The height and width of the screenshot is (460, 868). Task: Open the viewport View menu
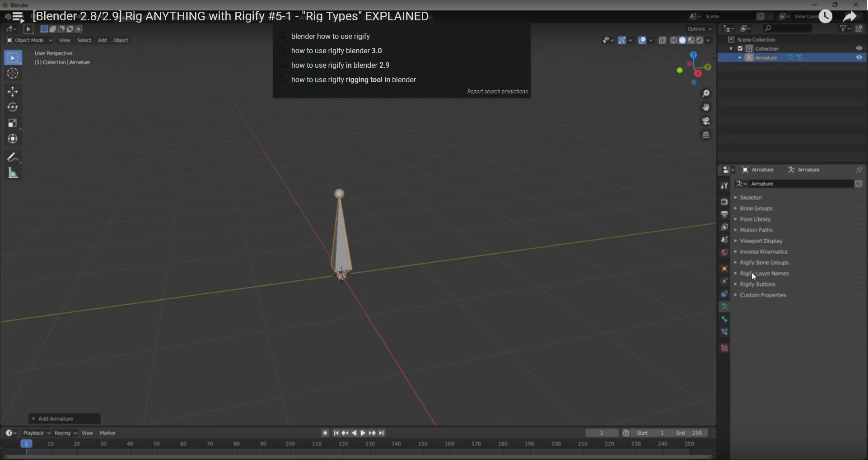pos(65,41)
